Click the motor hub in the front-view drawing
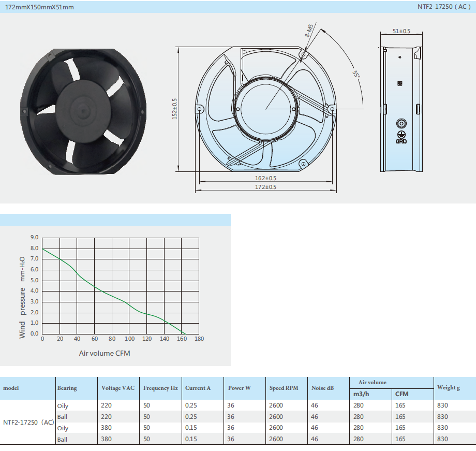This screenshot has height=451, width=476. click(266, 109)
